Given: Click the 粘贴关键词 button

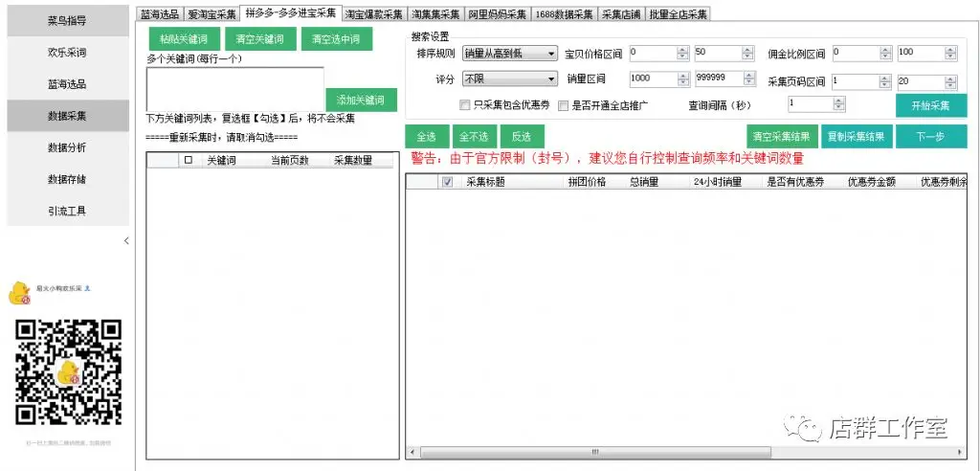Looking at the screenshot, I should [x=185, y=39].
